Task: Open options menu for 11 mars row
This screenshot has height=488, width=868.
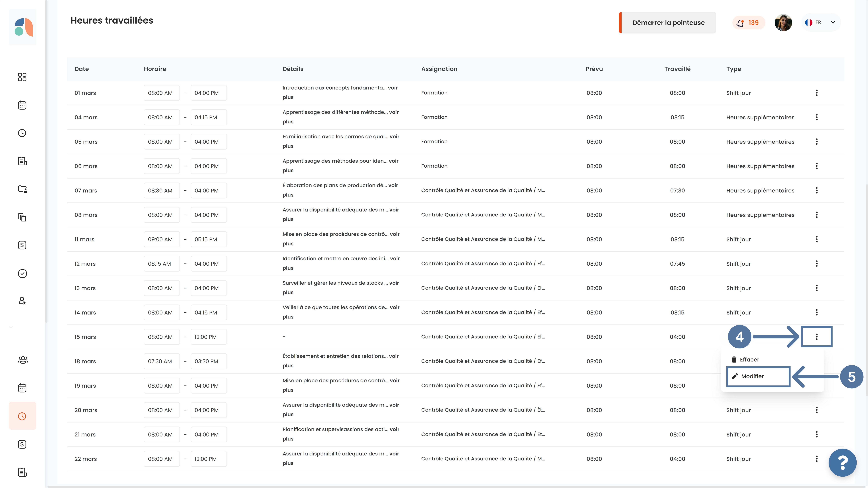Action: tap(816, 239)
